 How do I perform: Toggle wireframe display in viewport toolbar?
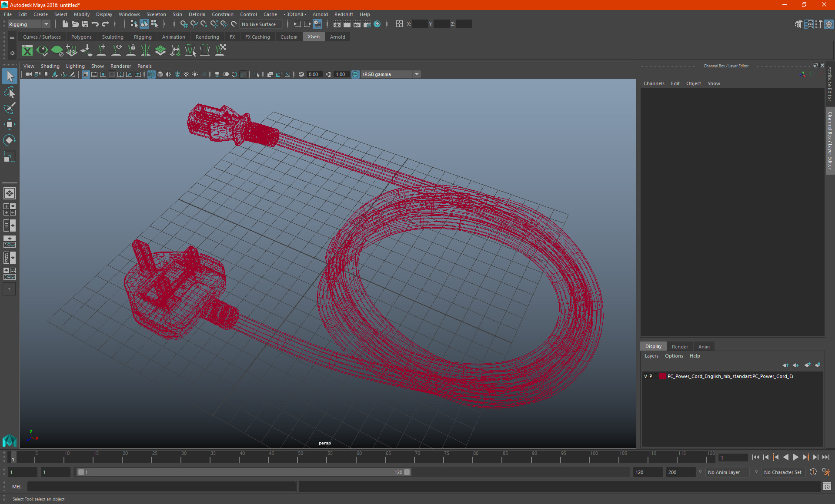151,74
